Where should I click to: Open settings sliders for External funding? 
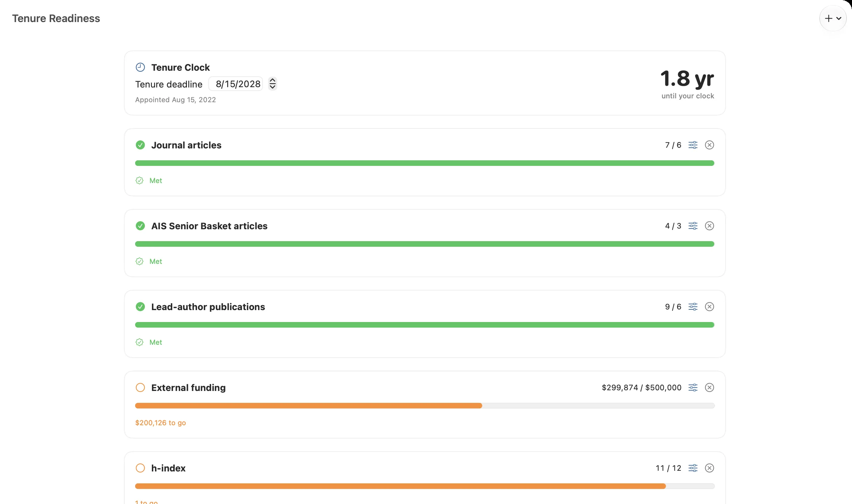[x=693, y=387]
